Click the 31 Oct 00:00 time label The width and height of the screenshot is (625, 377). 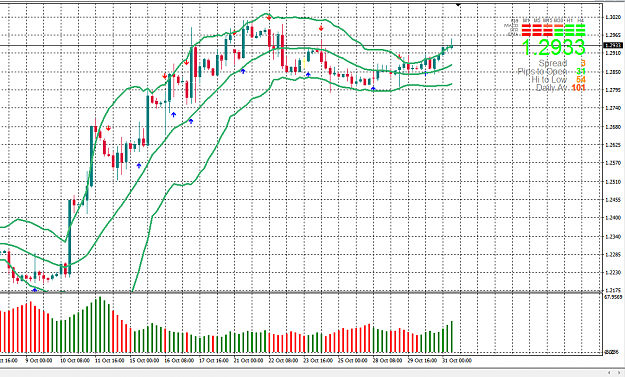457,361
